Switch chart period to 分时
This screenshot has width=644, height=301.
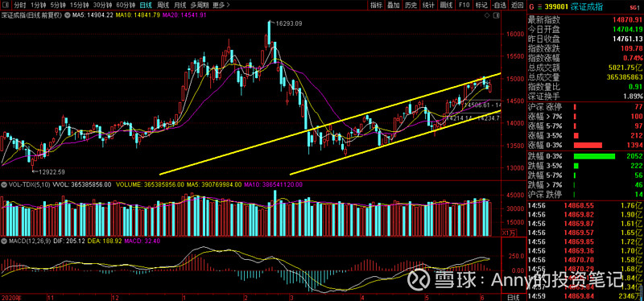click(19, 6)
